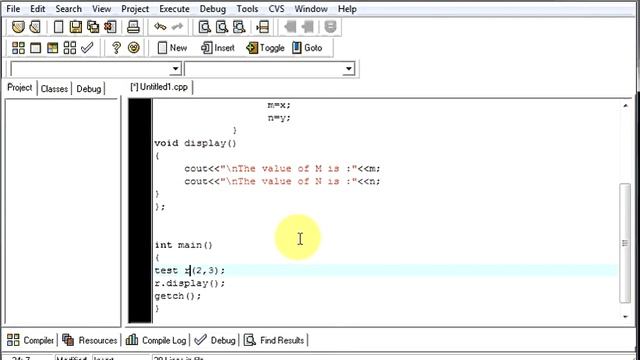Screen dimensions: 640x360
Task: Click the greyed Project Options shield icon
Action: (330, 27)
